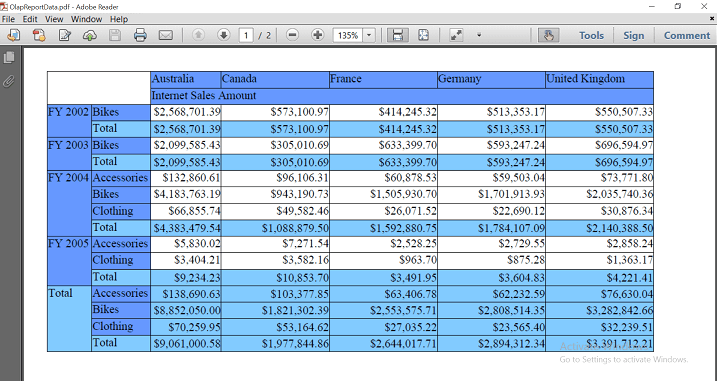Viewport: 717px width, 381px height.
Task: Click the $305,010.69 Canada FY 2003 Bikes cell
Action: [x=275, y=145]
